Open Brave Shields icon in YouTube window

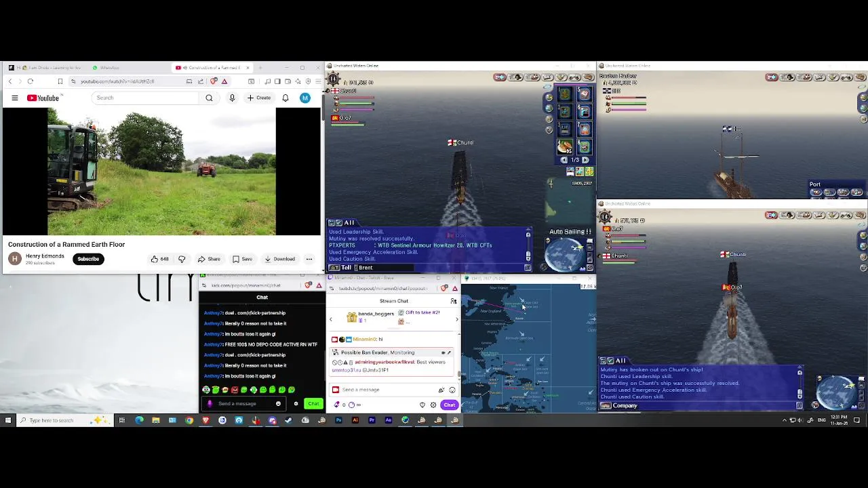coord(214,81)
